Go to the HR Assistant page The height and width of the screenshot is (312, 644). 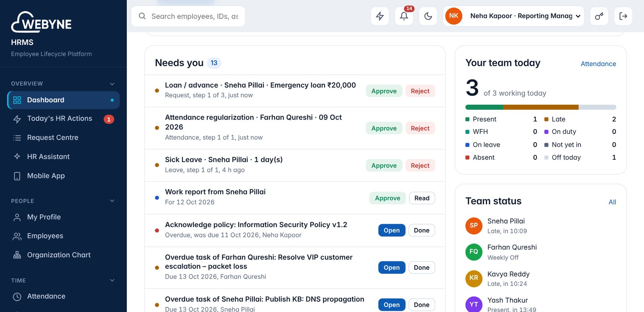coord(63,157)
